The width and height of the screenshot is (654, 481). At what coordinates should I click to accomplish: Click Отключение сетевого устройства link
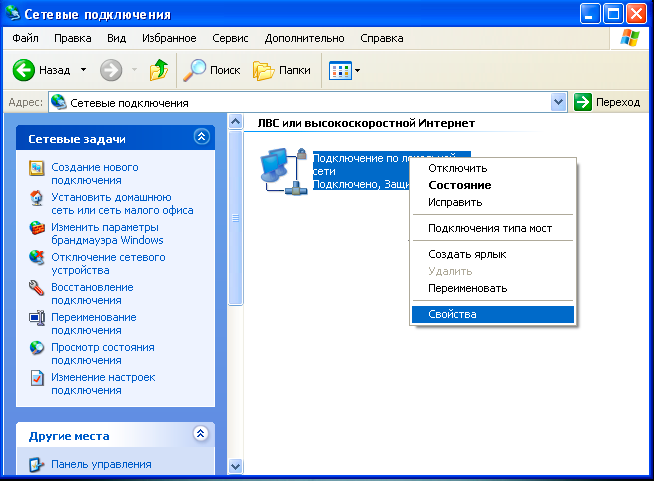(x=108, y=264)
